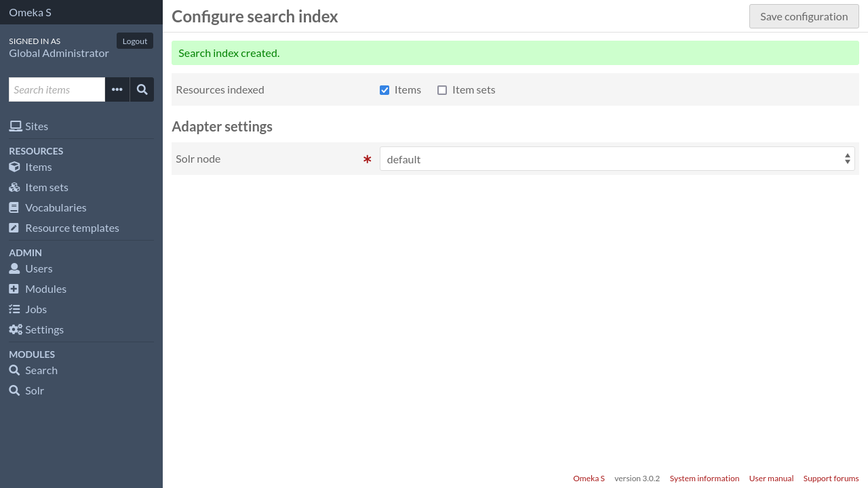Click the Modules plus-square icon
This screenshot has height=488, width=868.
click(x=14, y=289)
